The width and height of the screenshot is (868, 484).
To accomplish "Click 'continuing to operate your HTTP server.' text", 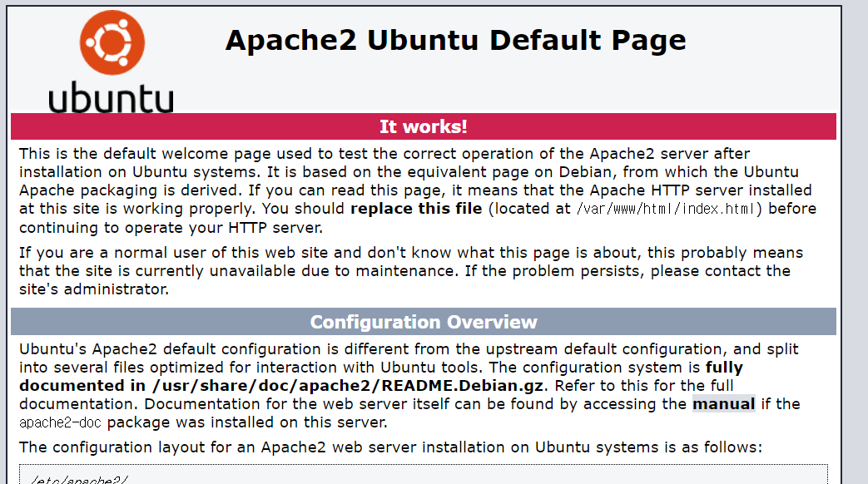I will pos(171,228).
